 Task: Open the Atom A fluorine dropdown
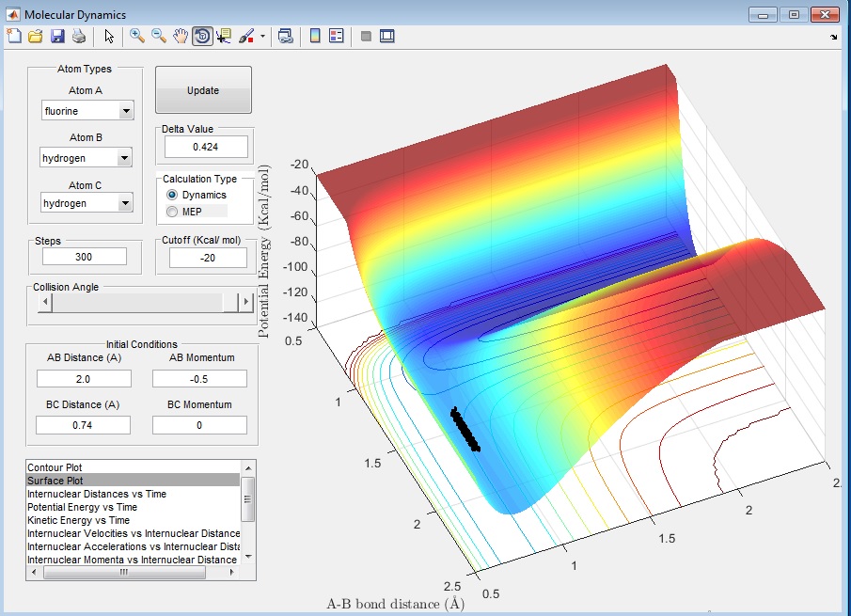(x=126, y=112)
